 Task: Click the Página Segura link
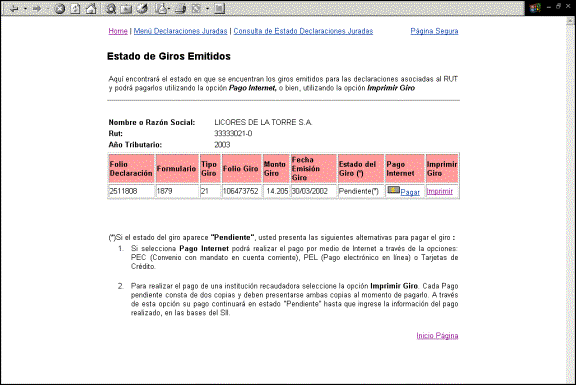[x=434, y=31]
